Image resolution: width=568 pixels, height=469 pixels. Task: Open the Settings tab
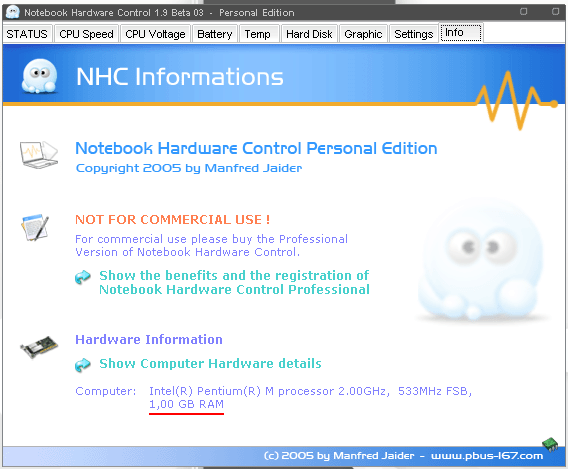(x=413, y=34)
